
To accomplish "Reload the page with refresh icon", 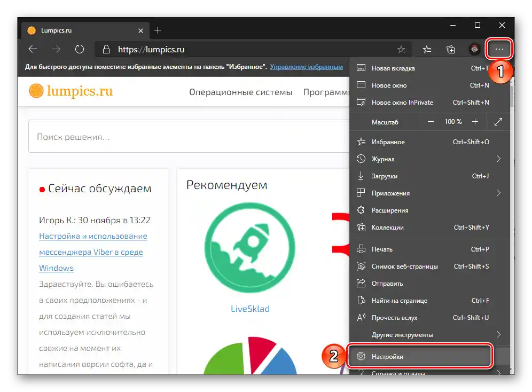I will point(80,49).
